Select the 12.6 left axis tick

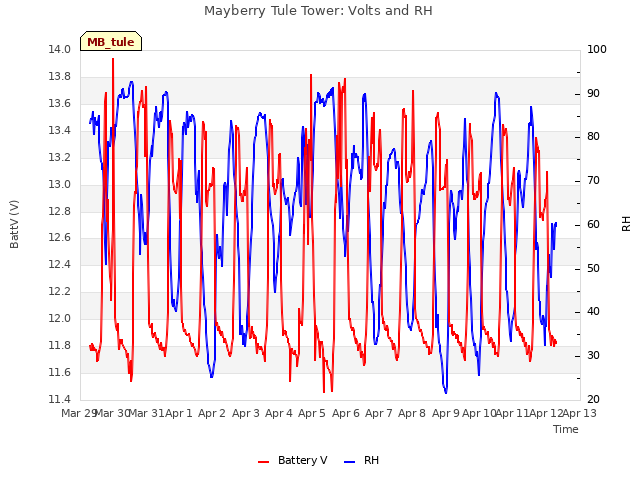point(60,237)
